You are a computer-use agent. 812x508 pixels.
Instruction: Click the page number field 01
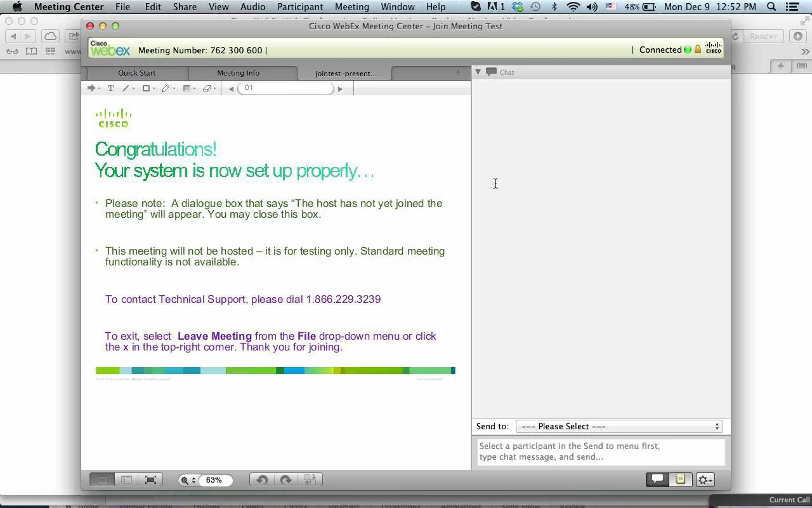[285, 88]
